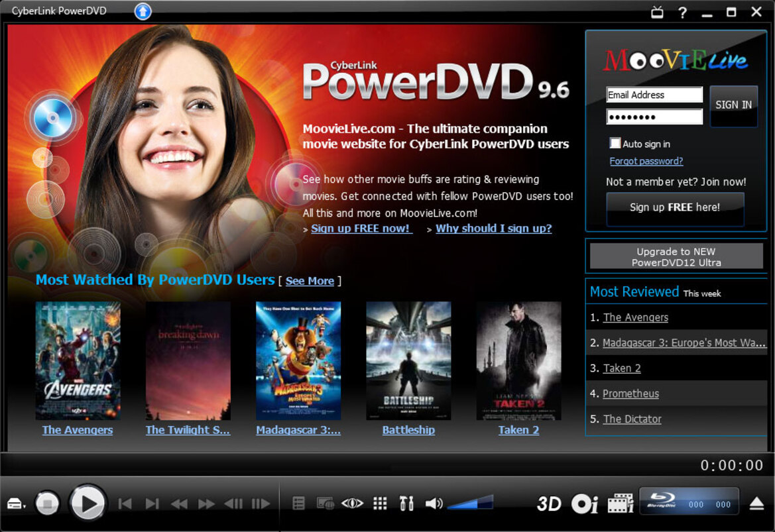Image resolution: width=775 pixels, height=532 pixels.
Task: Mute audio with the speaker icon
Action: pos(434,504)
